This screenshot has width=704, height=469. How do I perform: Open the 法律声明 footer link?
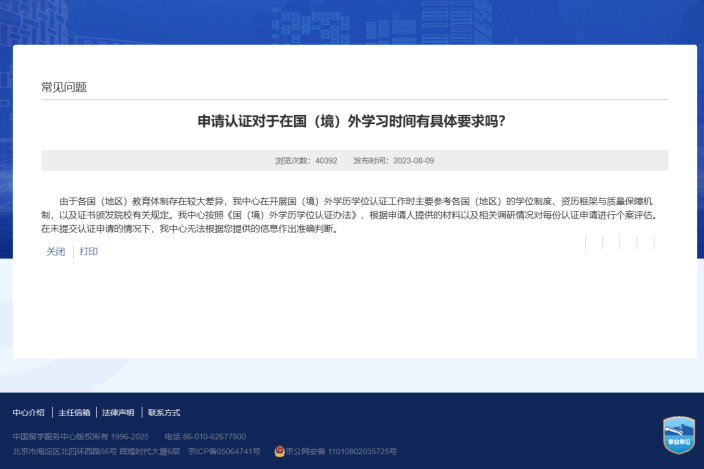118,412
